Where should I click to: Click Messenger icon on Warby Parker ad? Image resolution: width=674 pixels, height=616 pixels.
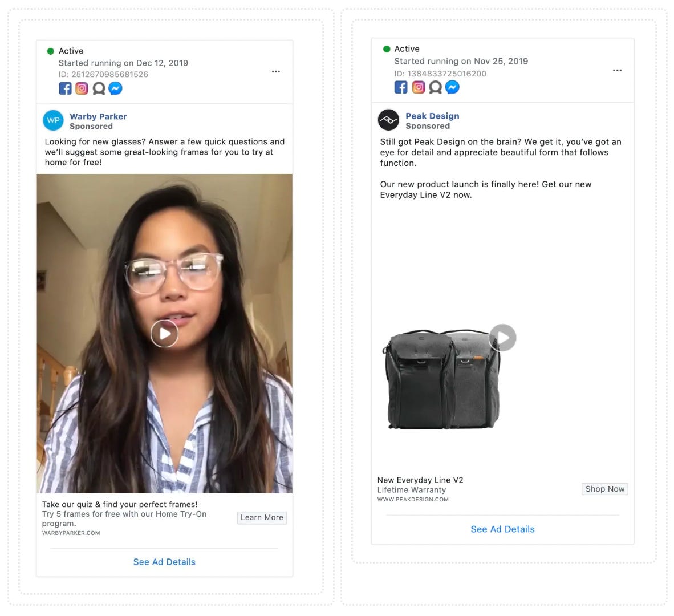click(x=115, y=88)
